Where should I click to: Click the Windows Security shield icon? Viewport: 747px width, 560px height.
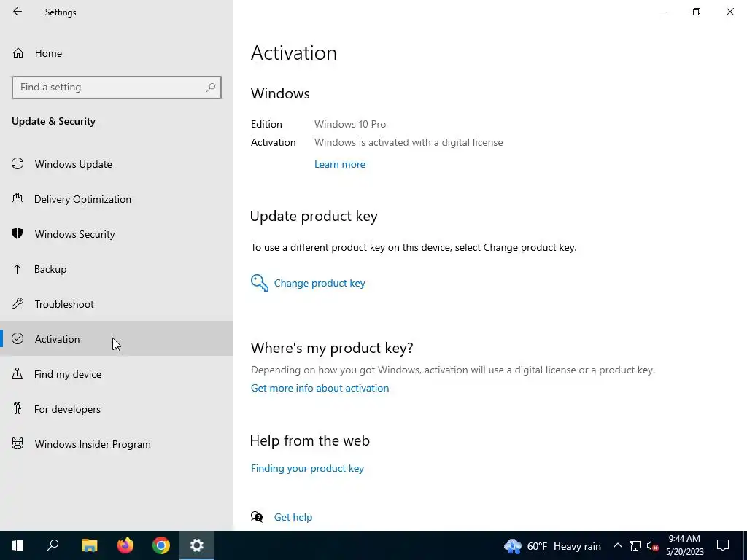18,234
